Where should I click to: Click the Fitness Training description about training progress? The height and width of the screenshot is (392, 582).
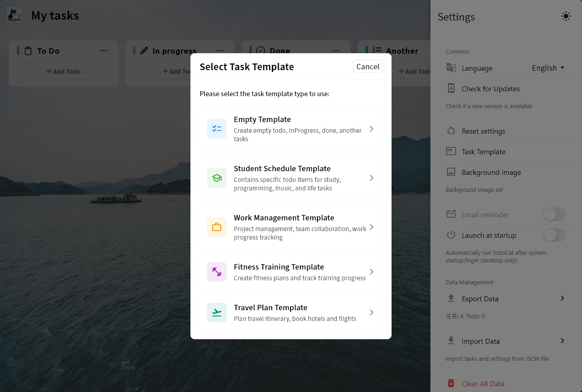pyautogui.click(x=300, y=278)
